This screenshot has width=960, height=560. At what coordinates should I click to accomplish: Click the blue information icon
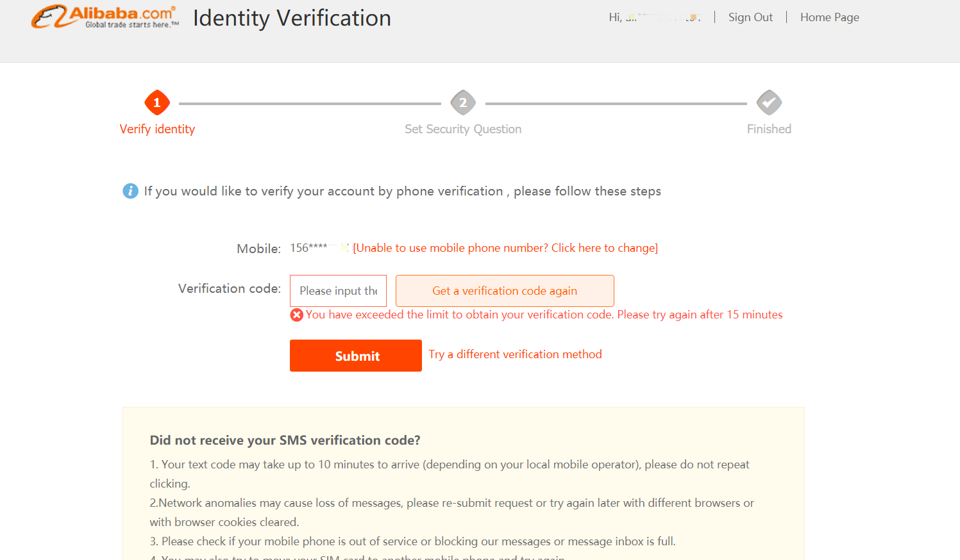(x=130, y=191)
